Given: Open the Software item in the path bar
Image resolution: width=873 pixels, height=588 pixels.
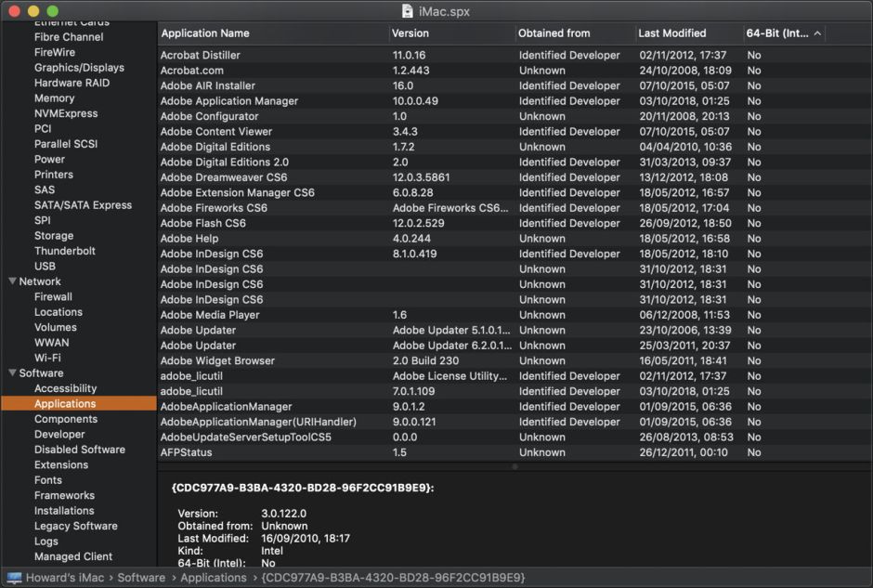Looking at the screenshot, I should tap(141, 577).
